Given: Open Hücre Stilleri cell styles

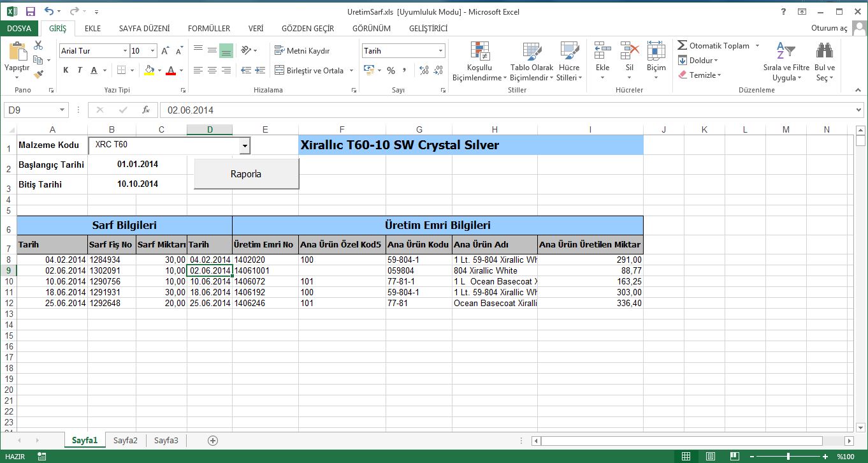Looking at the screenshot, I should (x=569, y=62).
